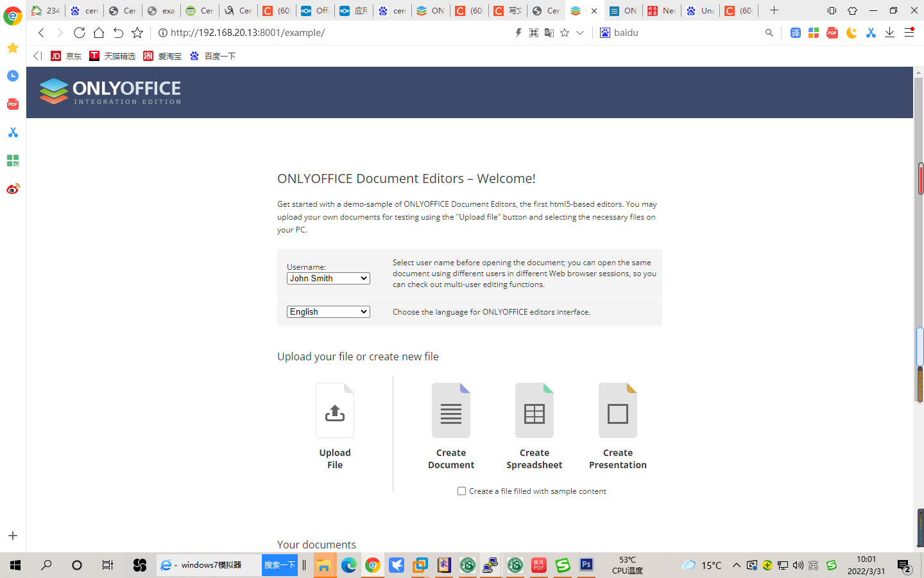
Task: Open favorites star in left sidebar
Action: [13, 48]
